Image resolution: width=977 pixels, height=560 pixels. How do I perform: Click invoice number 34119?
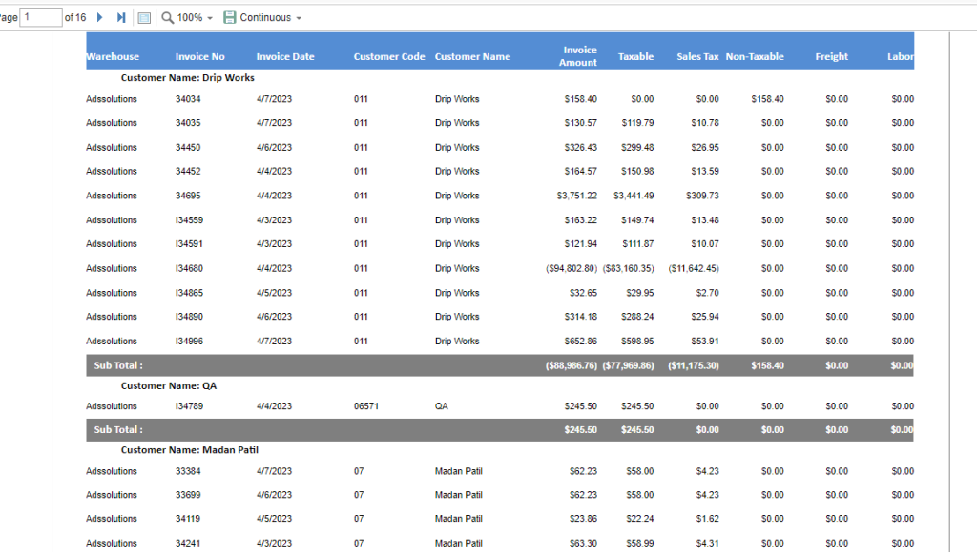(188, 519)
